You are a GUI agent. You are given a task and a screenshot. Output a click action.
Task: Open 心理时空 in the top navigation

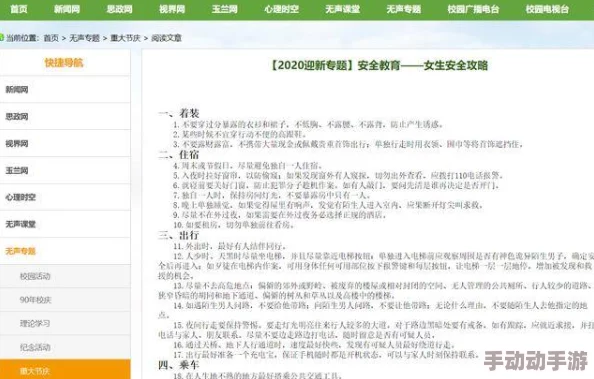[281, 9]
